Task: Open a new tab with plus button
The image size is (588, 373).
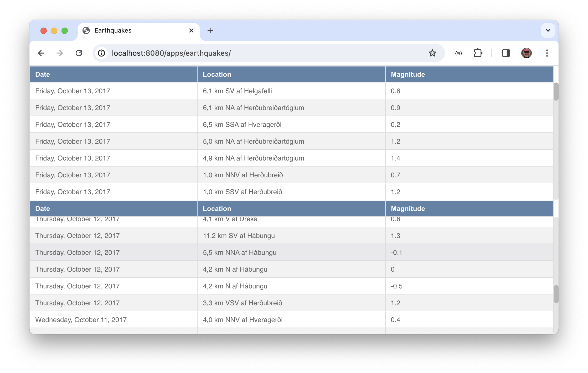Action: pos(210,30)
